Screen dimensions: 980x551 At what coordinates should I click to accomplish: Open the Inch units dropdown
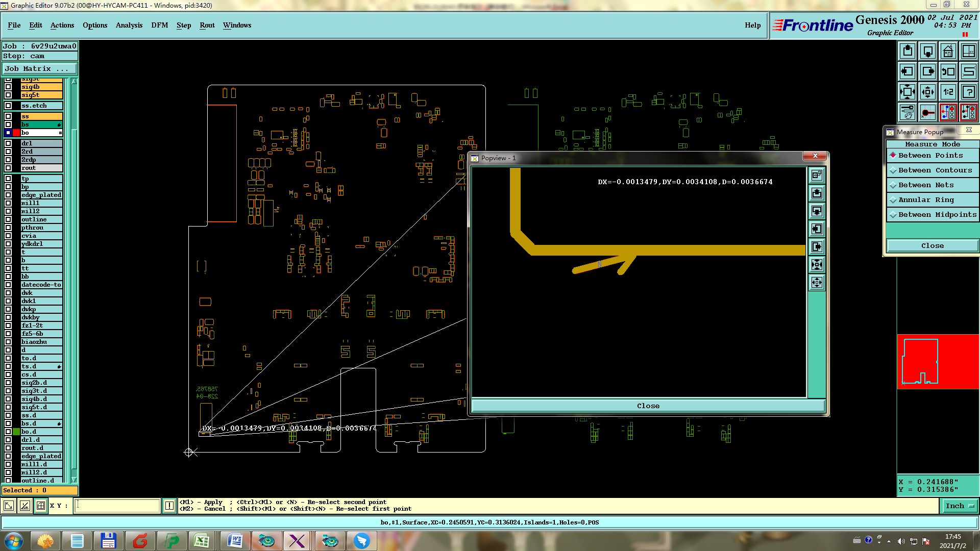click(x=959, y=506)
